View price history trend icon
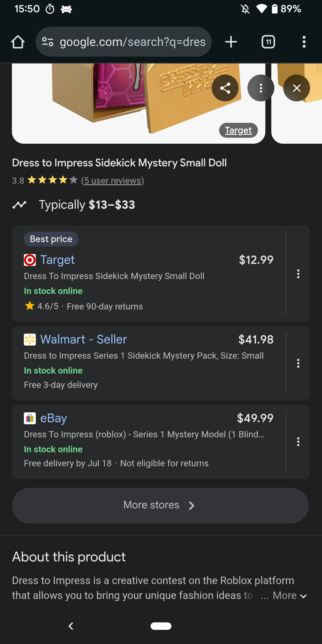The height and width of the screenshot is (644, 322). pos(19,205)
